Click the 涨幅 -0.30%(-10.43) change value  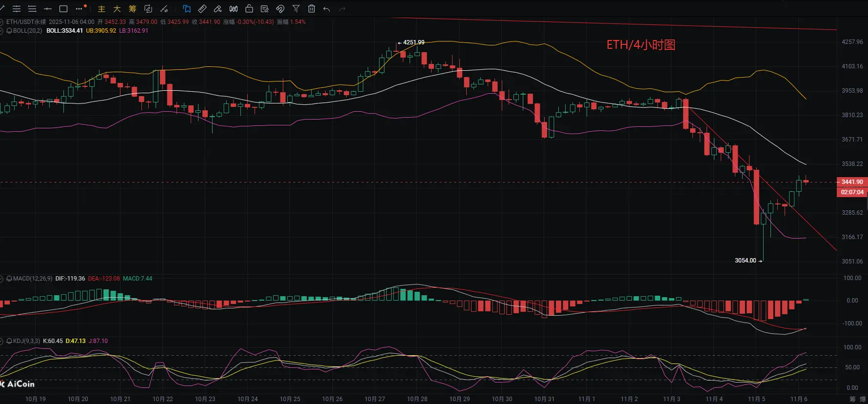[249, 22]
